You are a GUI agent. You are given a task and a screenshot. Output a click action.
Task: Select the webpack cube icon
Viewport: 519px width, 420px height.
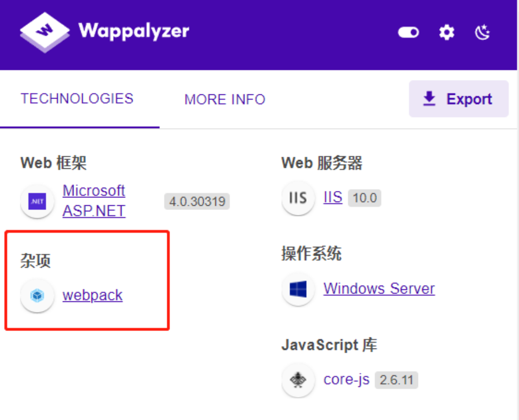37,295
